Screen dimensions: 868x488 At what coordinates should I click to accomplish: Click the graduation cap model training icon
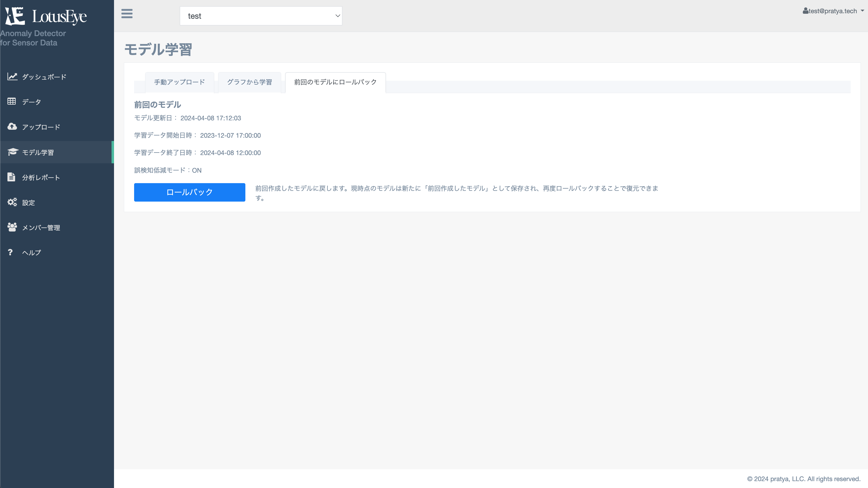13,152
